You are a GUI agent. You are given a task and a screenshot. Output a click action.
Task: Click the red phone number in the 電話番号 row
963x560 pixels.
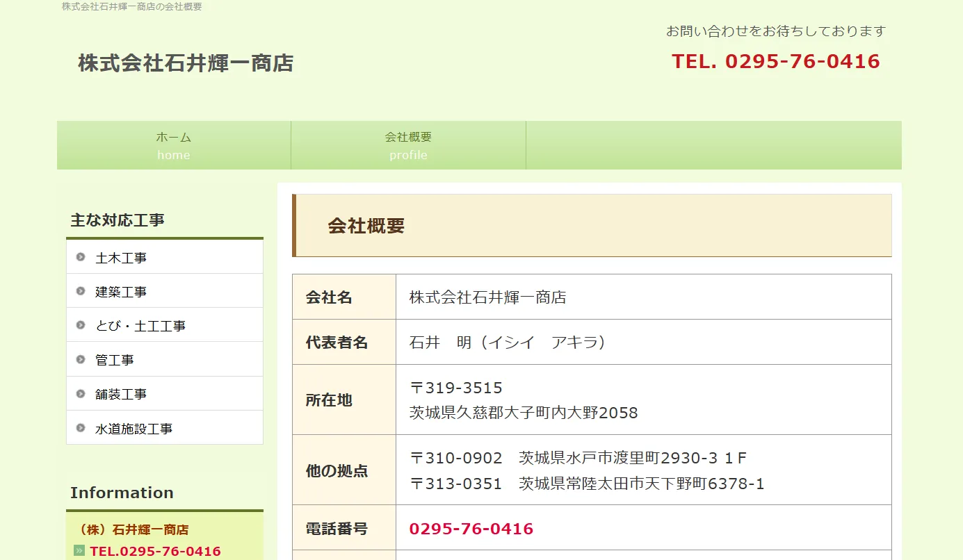(471, 529)
